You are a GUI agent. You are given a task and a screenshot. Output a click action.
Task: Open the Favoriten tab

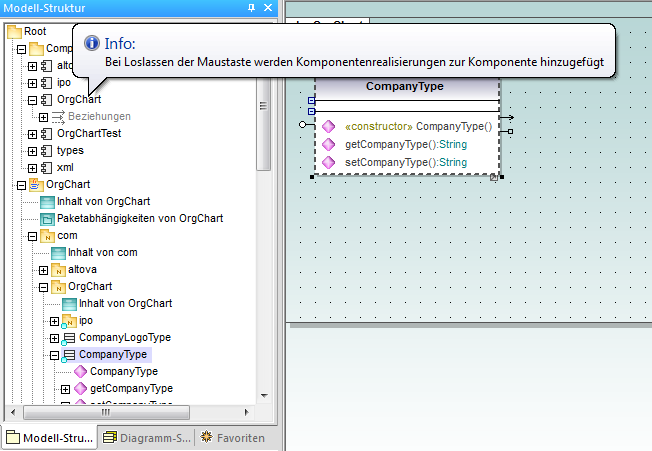coord(233,438)
